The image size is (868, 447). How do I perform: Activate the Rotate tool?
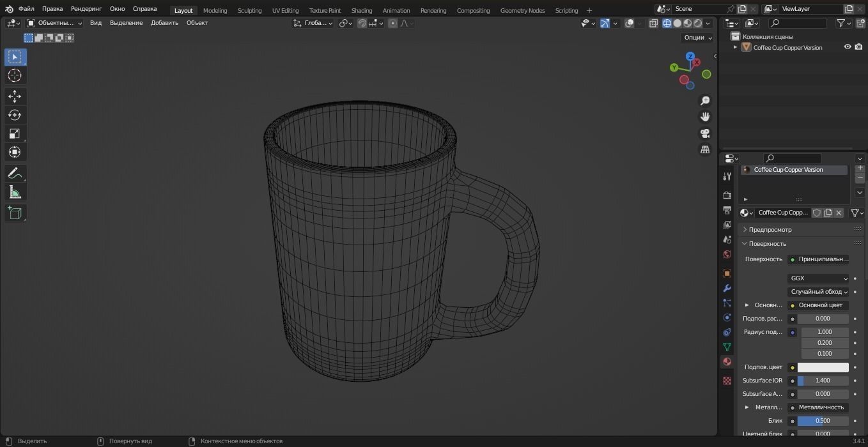coord(15,115)
